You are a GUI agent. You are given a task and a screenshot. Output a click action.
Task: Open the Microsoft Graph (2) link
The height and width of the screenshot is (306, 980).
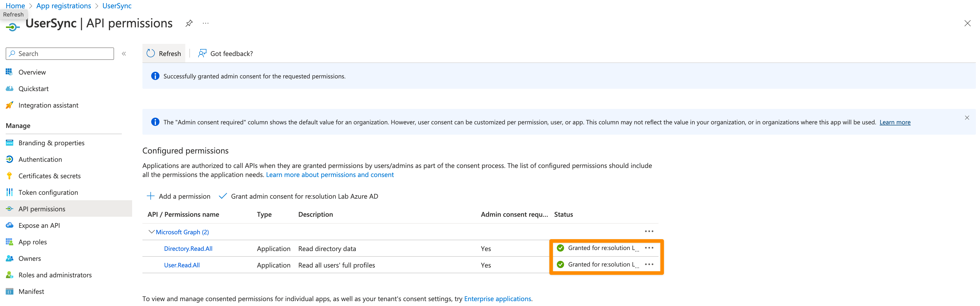[182, 232]
